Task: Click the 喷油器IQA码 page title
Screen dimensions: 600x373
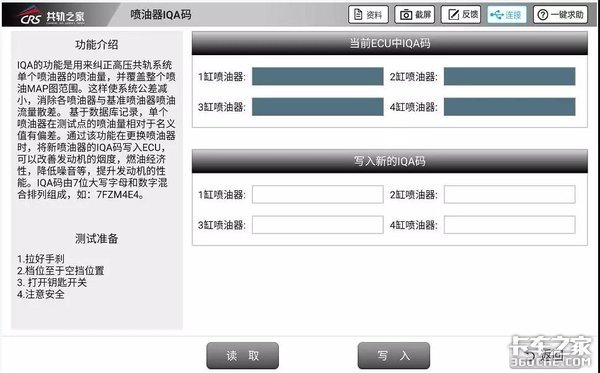Action: pyautogui.click(x=161, y=15)
